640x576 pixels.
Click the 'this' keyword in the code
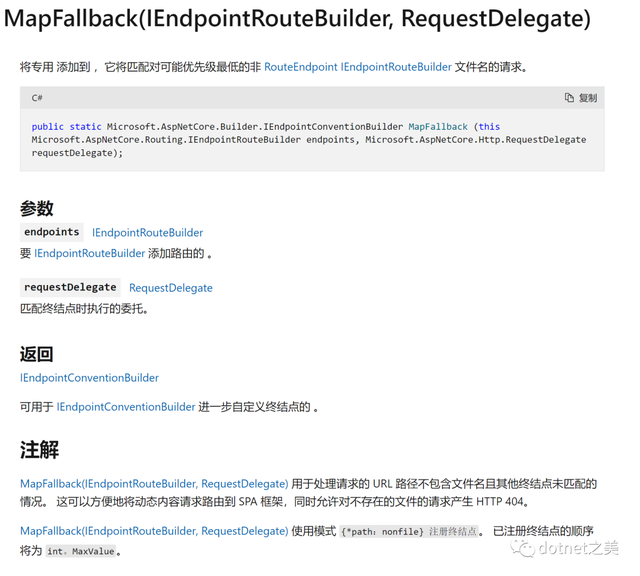point(489,127)
